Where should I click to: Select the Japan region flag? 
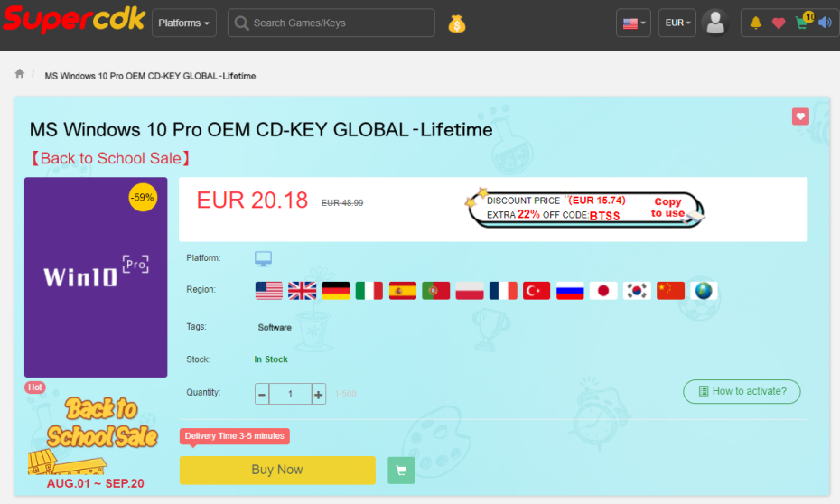(x=603, y=290)
